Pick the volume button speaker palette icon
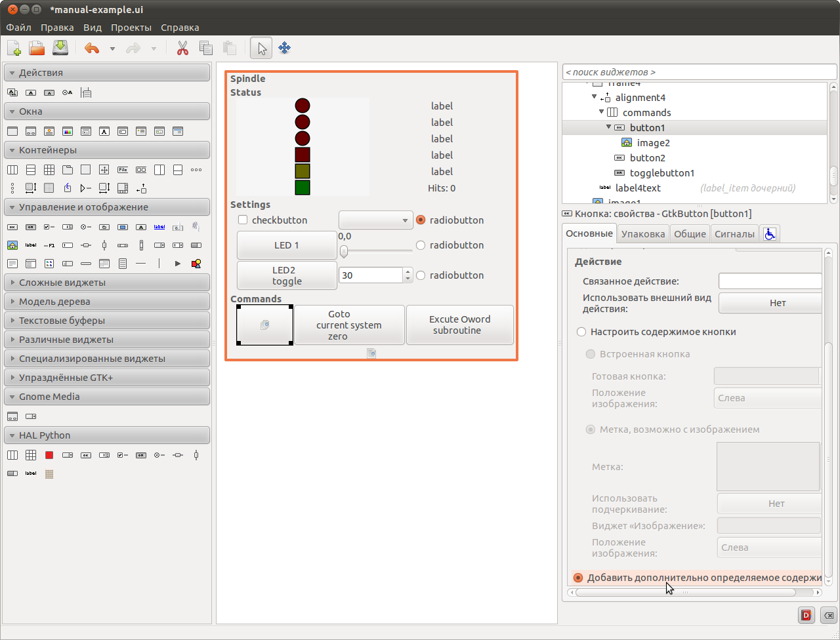This screenshot has width=840, height=640. (x=196, y=227)
